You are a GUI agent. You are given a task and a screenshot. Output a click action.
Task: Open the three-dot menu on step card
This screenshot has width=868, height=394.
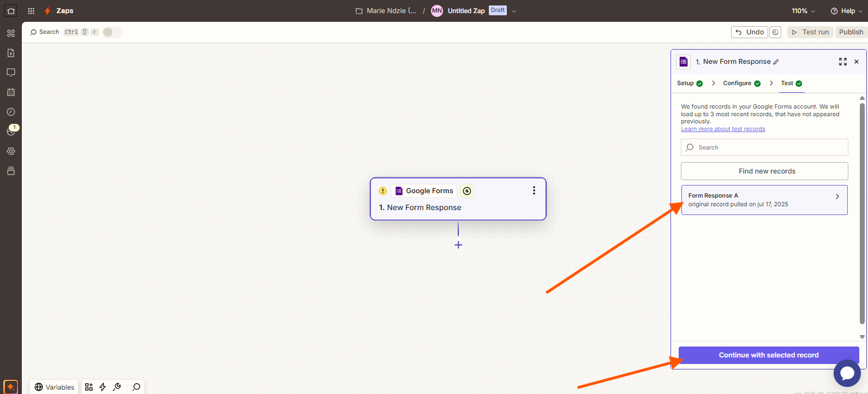[x=534, y=190]
